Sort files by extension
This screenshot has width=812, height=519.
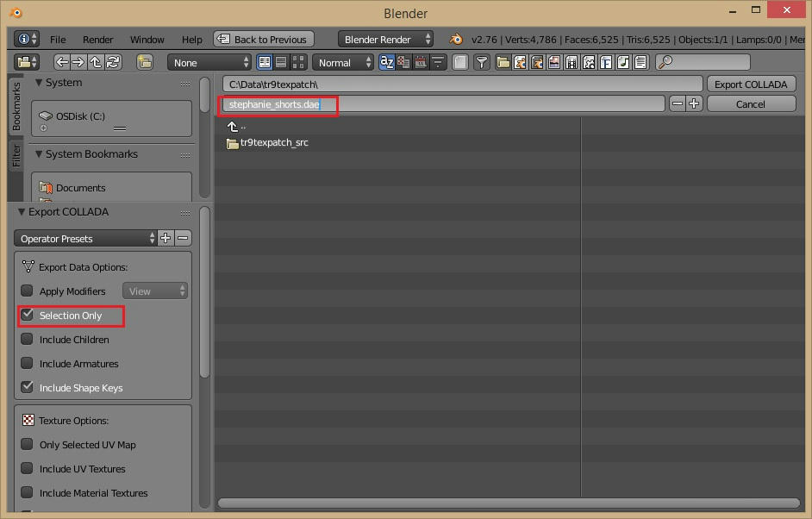pyautogui.click(x=403, y=62)
